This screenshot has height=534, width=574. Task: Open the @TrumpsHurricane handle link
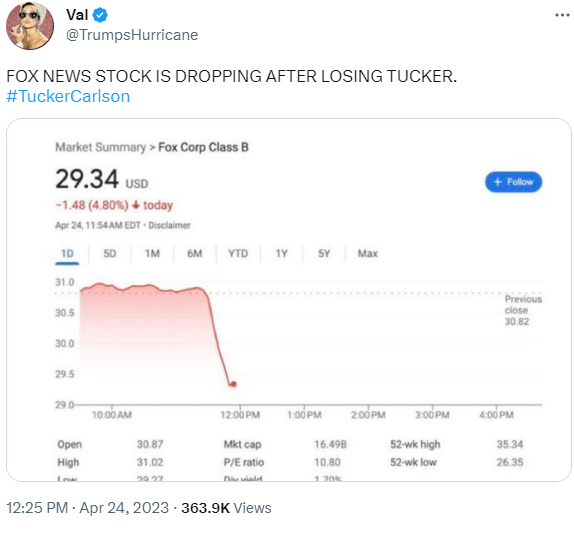pos(132,35)
